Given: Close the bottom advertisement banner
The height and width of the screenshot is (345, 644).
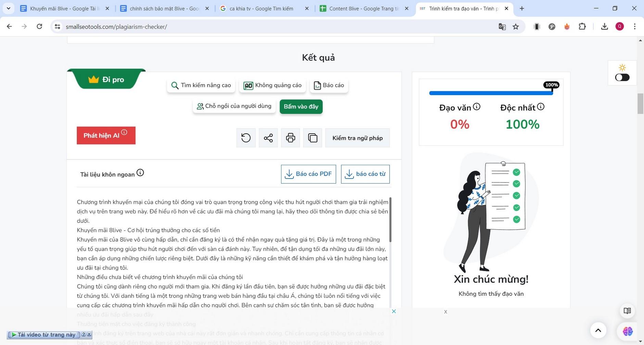Looking at the screenshot, I should pos(394,311).
